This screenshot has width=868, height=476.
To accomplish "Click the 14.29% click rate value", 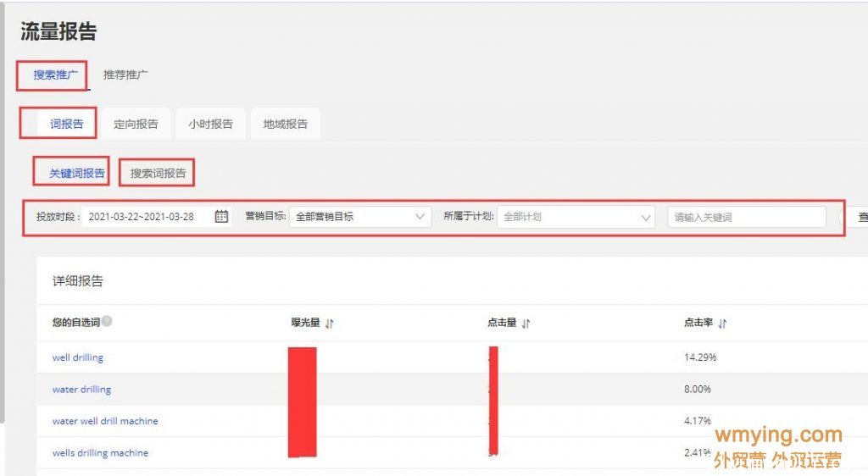I will click(x=700, y=357).
